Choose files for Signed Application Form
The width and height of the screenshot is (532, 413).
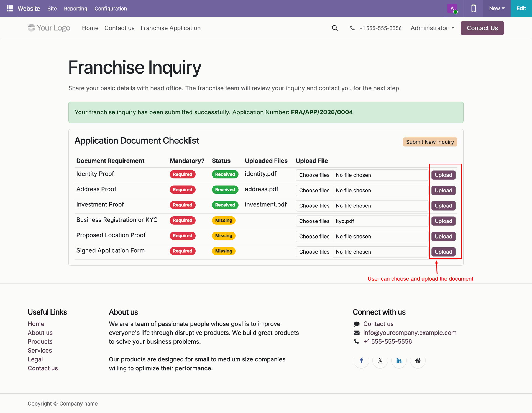coord(314,252)
